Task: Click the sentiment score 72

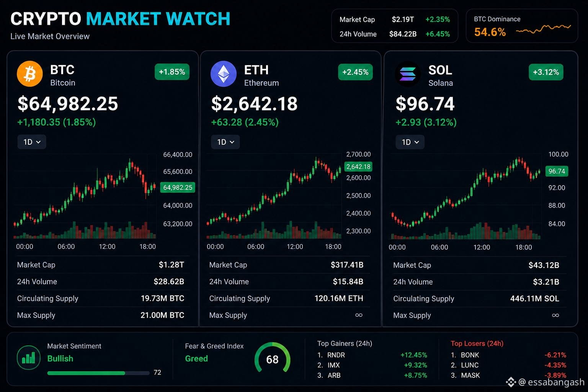Action: coord(157,372)
